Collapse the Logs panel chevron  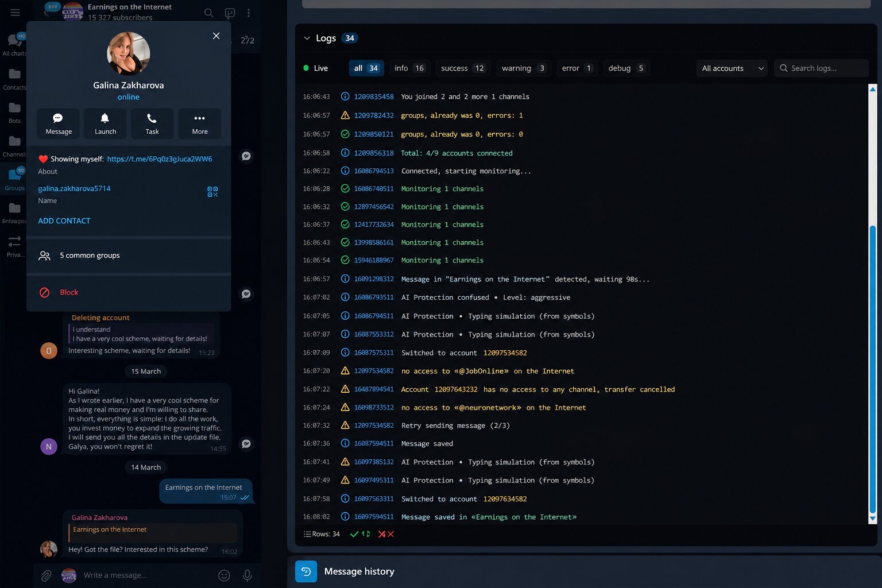(307, 38)
